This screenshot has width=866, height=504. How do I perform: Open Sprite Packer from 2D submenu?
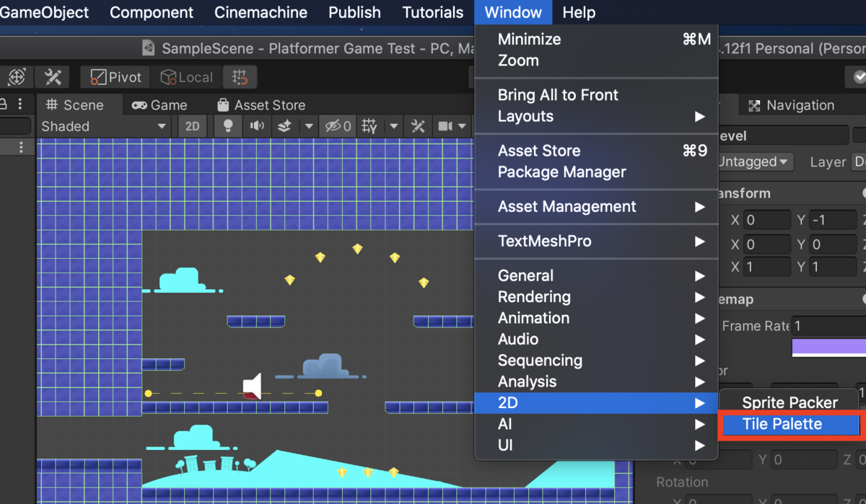point(790,402)
